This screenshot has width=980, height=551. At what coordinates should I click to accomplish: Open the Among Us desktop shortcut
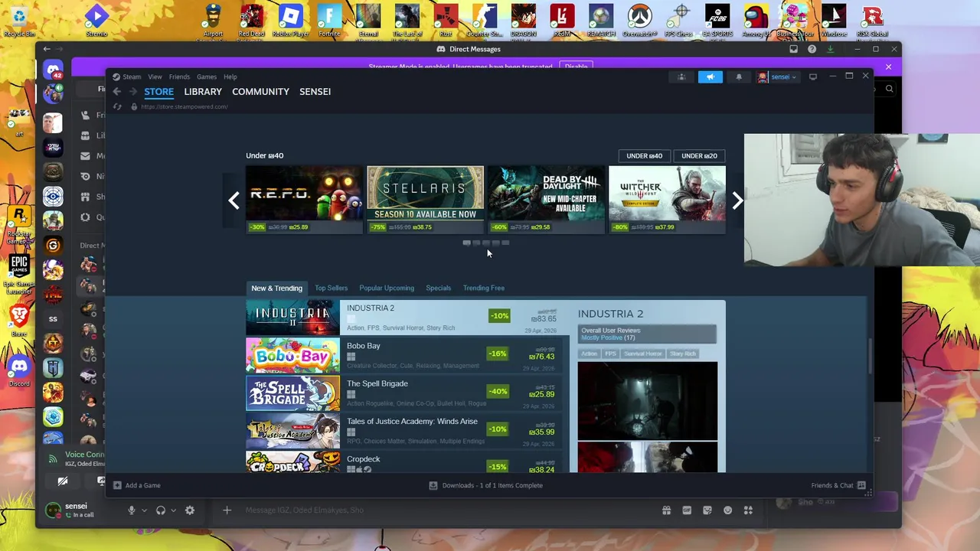(x=756, y=21)
